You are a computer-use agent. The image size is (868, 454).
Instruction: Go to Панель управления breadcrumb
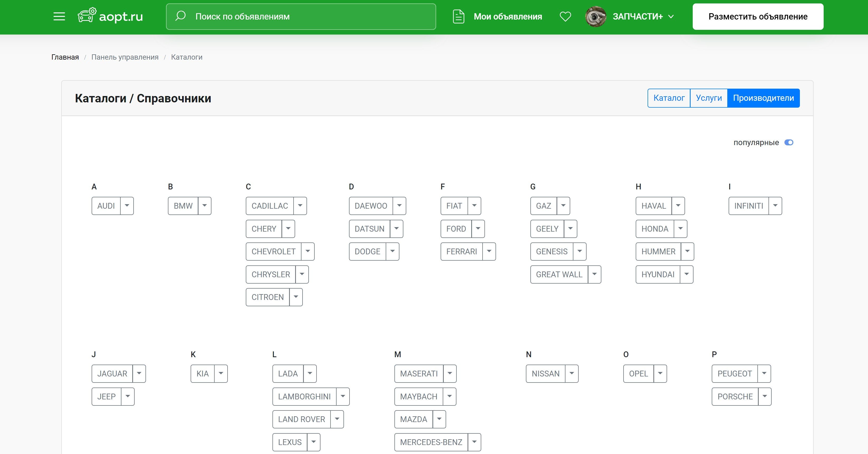pos(125,57)
